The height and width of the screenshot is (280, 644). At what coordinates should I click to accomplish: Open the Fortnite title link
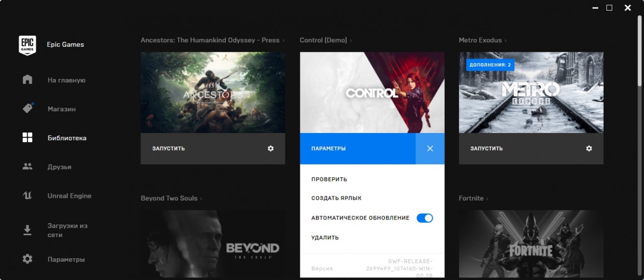473,198
